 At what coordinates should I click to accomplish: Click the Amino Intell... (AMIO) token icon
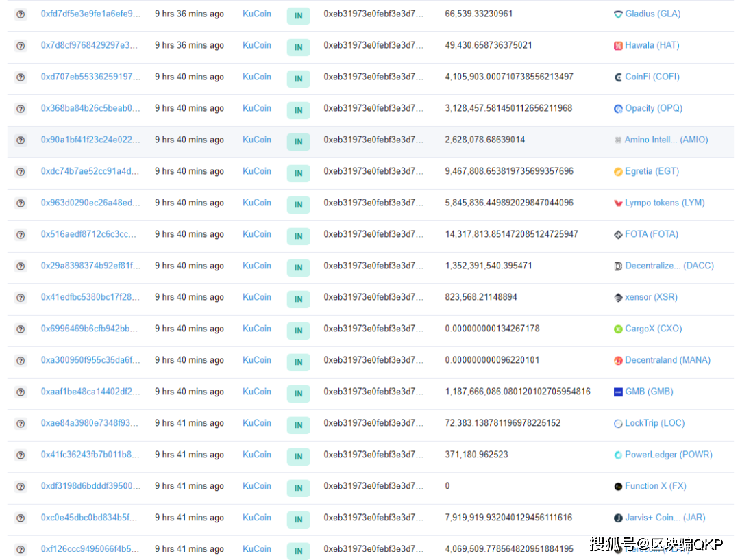pyautogui.click(x=618, y=140)
